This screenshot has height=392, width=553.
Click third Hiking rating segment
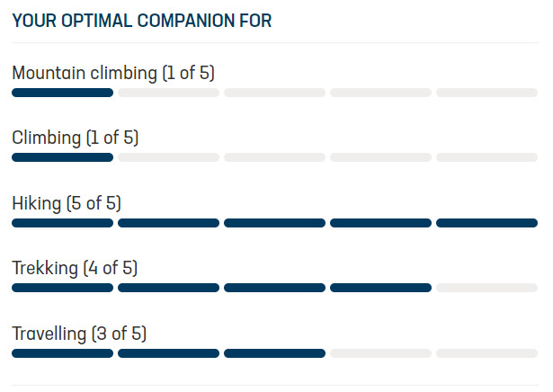(275, 223)
